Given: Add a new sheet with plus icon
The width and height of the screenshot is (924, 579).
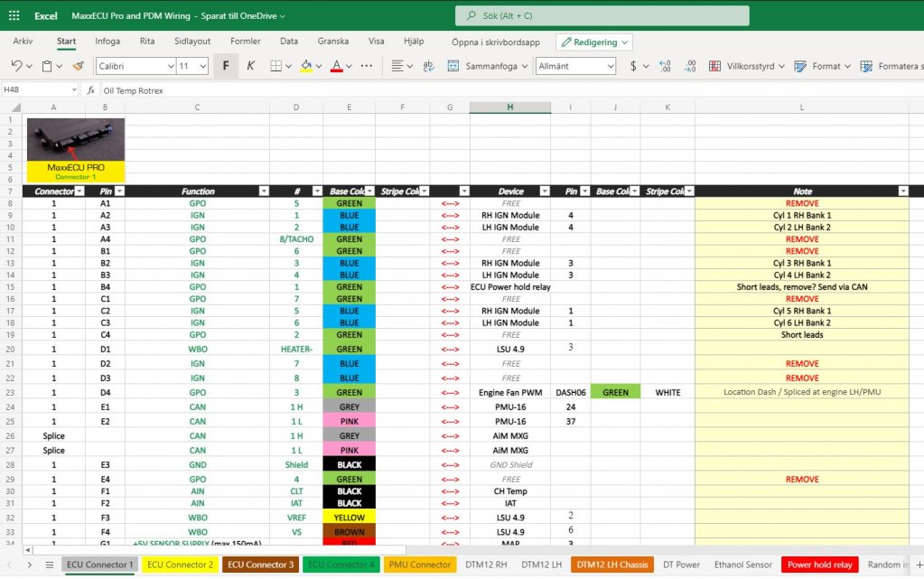Looking at the screenshot, I should 918,565.
